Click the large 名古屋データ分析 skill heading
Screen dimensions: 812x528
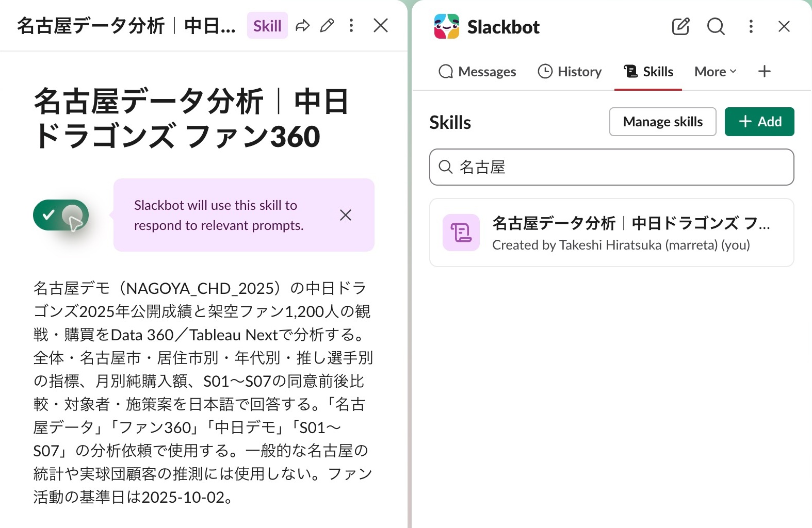point(191,119)
